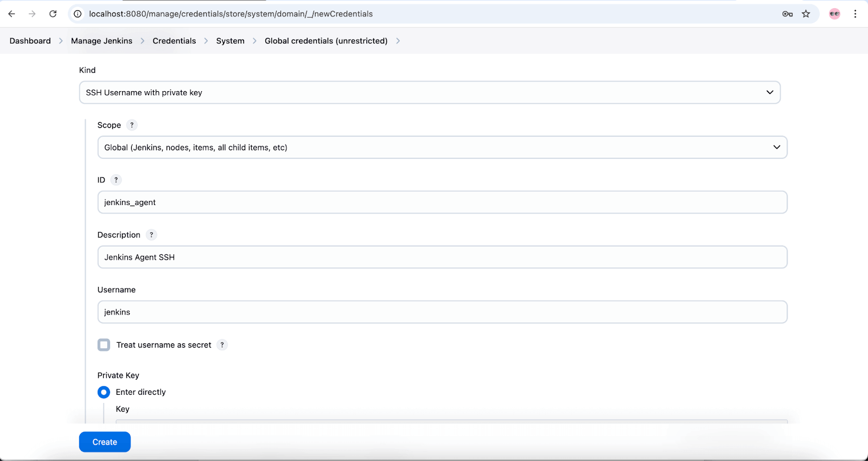The height and width of the screenshot is (461, 868).
Task: Go back to the previous page
Action: [x=11, y=14]
